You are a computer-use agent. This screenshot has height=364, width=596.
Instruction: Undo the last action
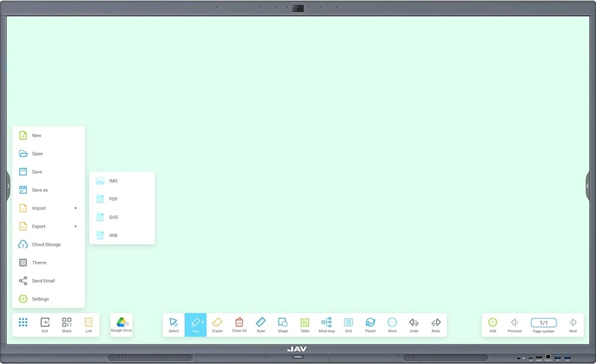[x=414, y=324]
